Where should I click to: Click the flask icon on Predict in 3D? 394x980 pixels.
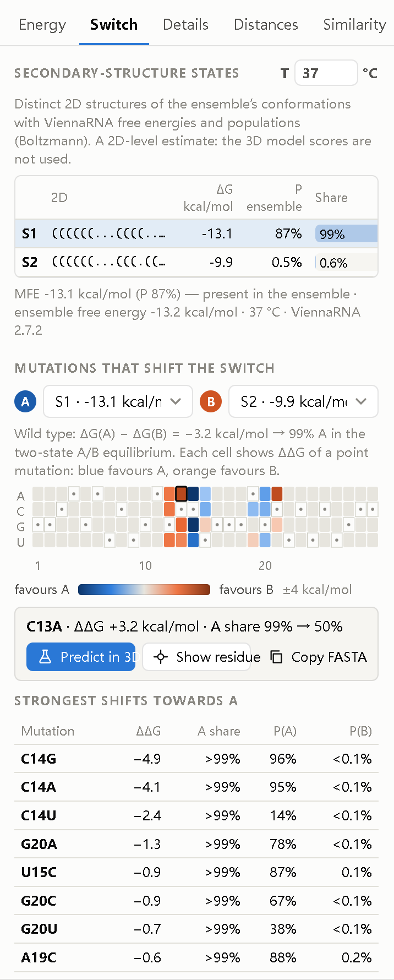pos(45,657)
